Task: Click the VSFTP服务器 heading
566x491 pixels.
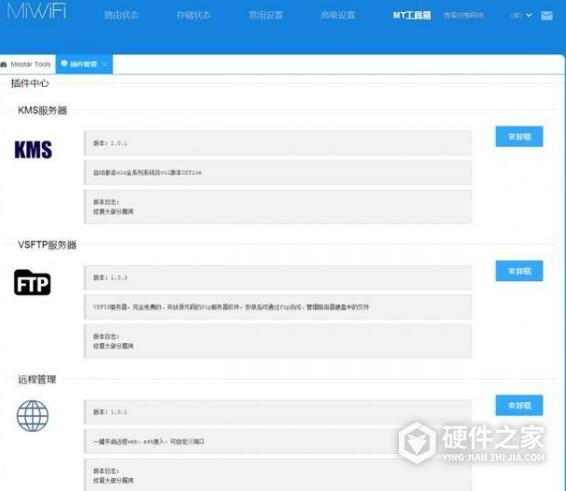Action: pyautogui.click(x=47, y=245)
